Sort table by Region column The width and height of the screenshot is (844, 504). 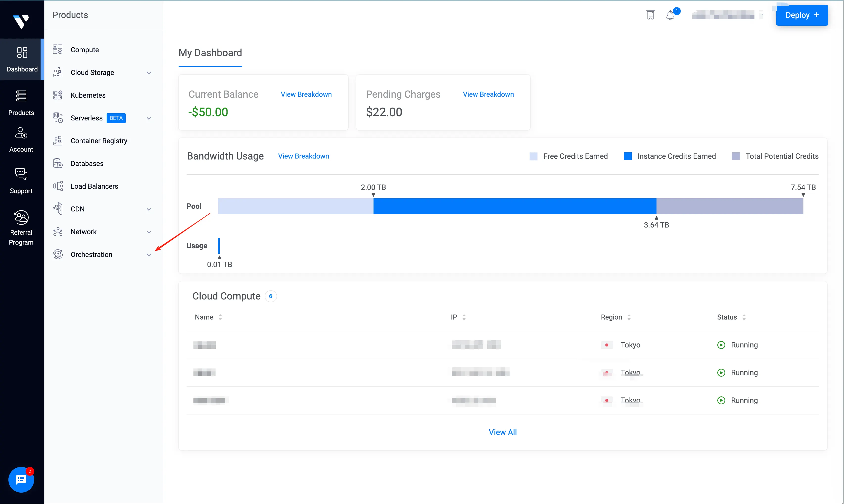[x=629, y=317]
